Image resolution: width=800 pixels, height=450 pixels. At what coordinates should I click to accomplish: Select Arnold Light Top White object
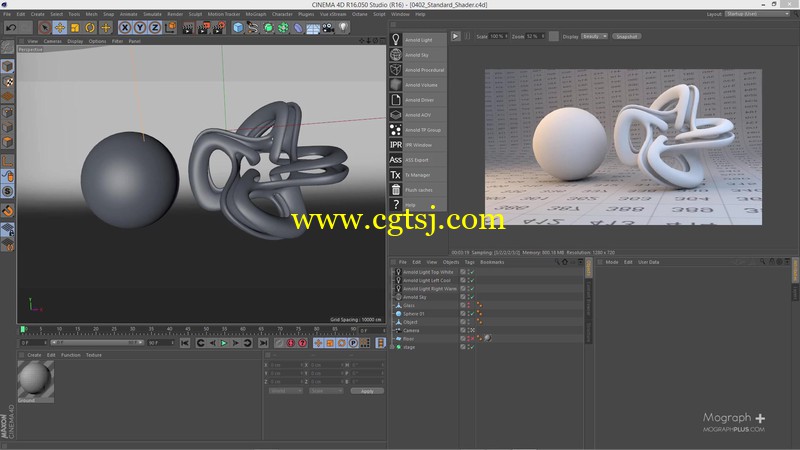428,272
